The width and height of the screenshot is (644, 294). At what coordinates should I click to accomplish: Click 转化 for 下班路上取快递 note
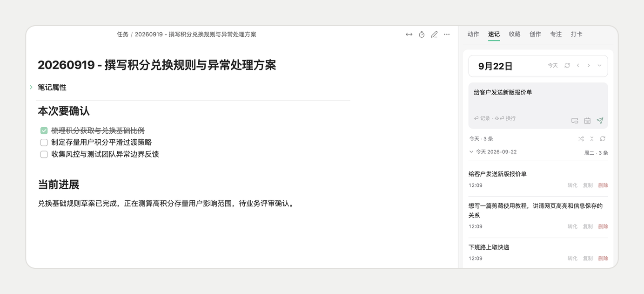572,259
